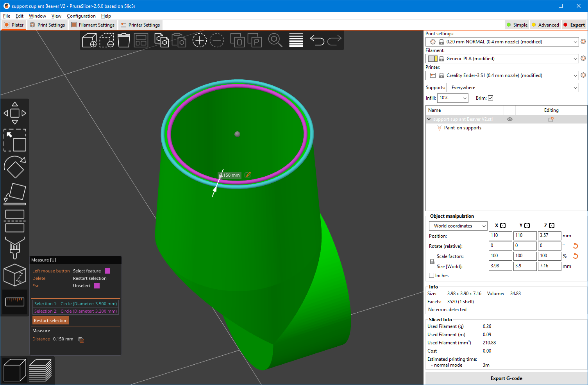Click the Copy toolbar icon
The width and height of the screenshot is (588, 385).
click(162, 40)
